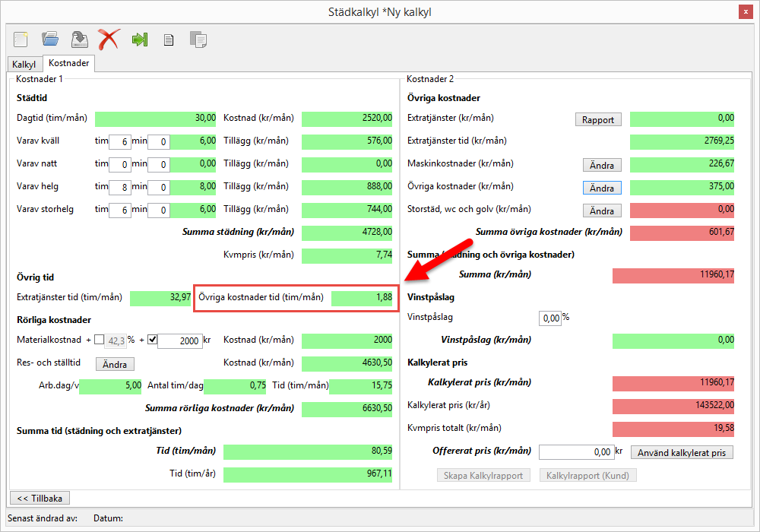Click Använd kalkylerat pris button
This screenshot has height=532, width=760.
682,453
